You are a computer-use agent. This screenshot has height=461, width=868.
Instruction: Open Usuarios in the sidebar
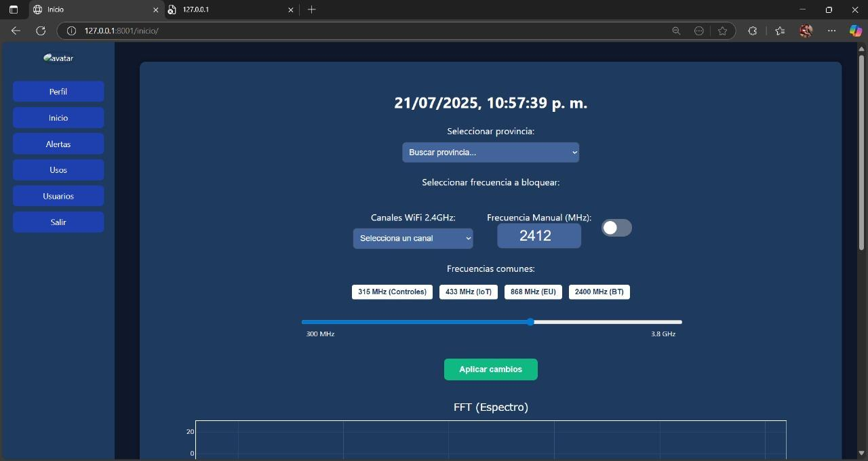58,196
